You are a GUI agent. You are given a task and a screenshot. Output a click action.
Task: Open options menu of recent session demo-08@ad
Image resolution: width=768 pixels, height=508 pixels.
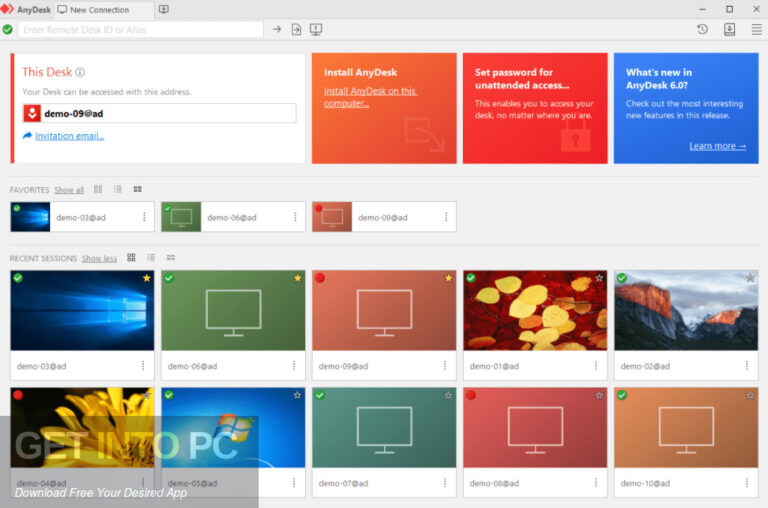[x=596, y=483]
